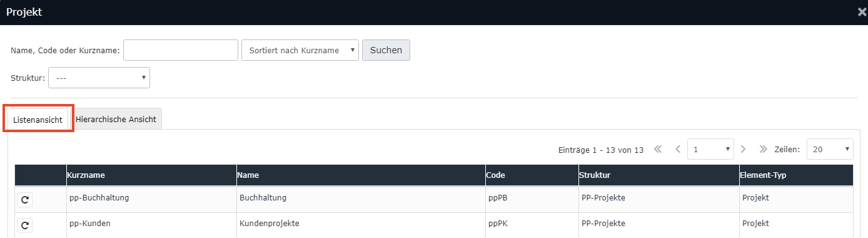Click the refresh icon in pp-Buchhaltung row

click(x=25, y=200)
